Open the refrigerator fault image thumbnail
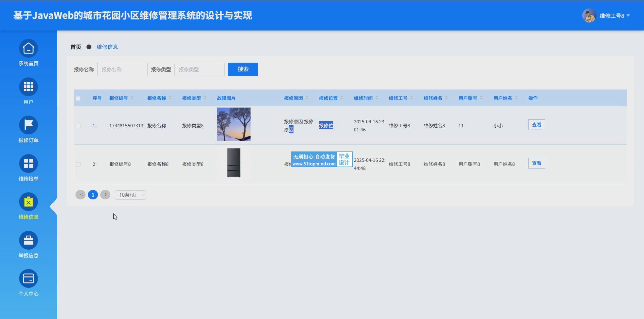 234,163
